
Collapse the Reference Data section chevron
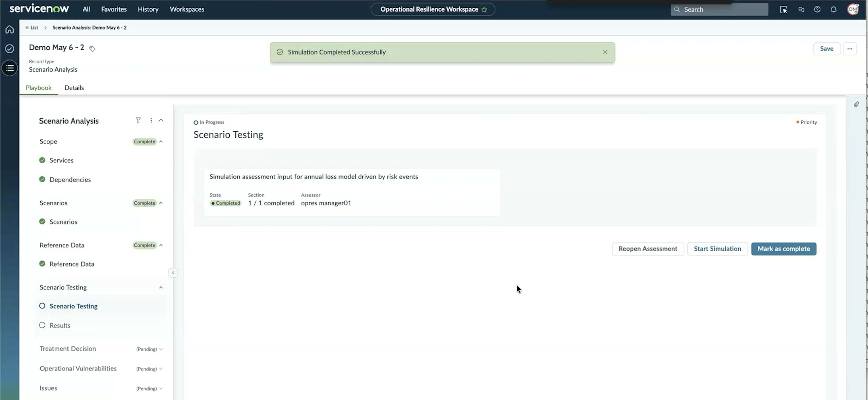[x=161, y=245]
